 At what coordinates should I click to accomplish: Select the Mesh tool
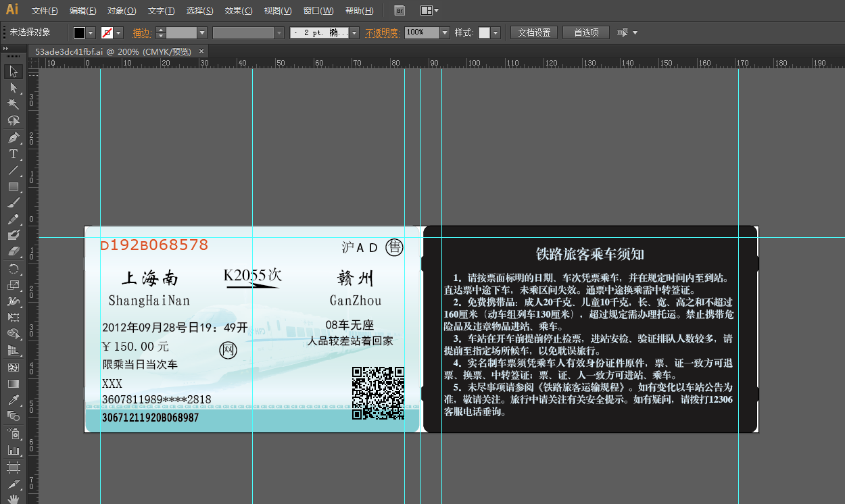(13, 367)
